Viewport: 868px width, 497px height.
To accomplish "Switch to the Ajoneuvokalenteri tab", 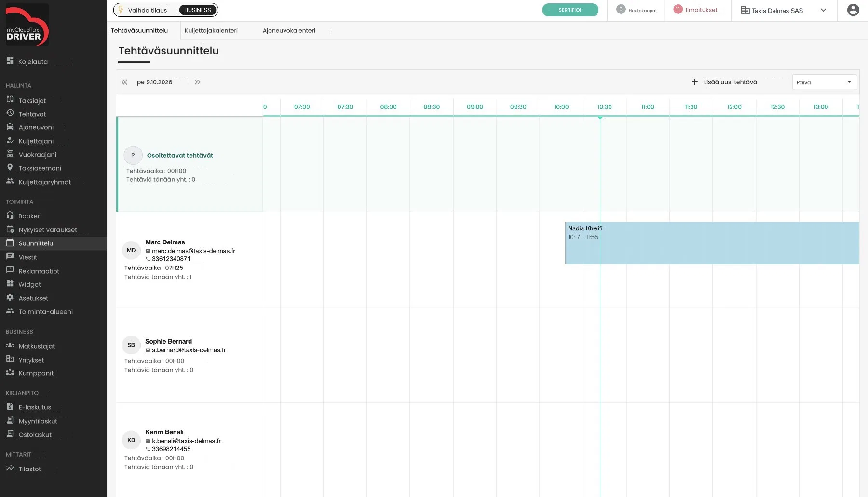I will [289, 30].
